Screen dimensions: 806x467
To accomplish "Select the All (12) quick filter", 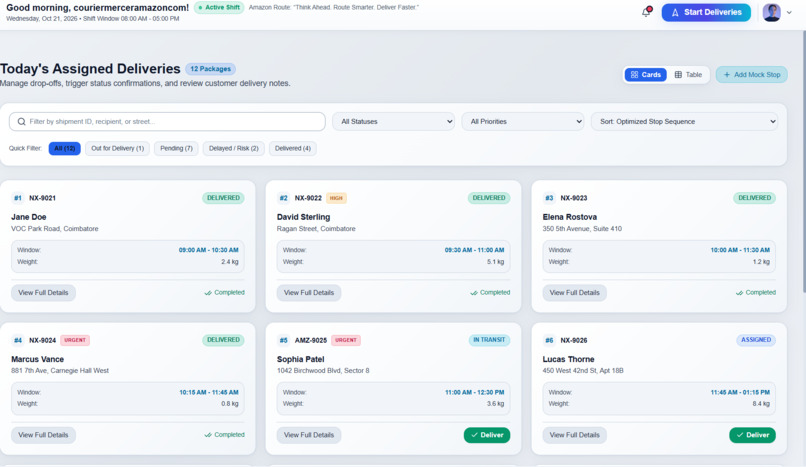I will tap(65, 148).
